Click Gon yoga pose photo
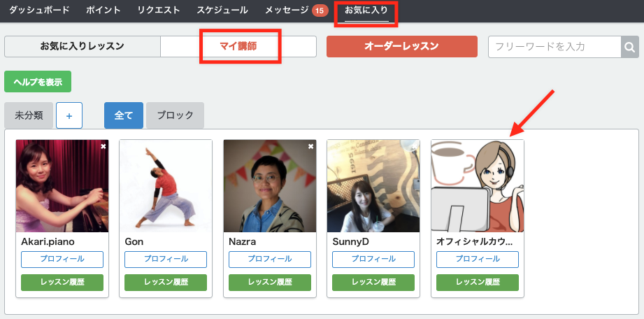 point(166,186)
